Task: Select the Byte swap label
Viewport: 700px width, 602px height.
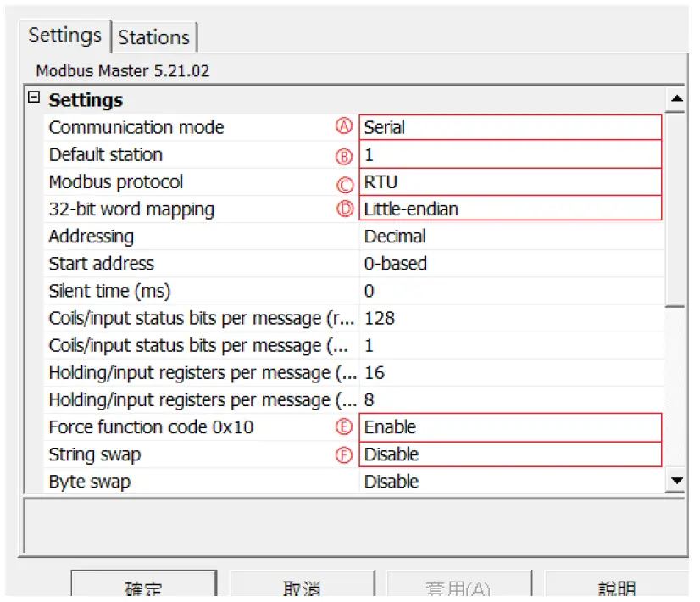Action: click(90, 482)
